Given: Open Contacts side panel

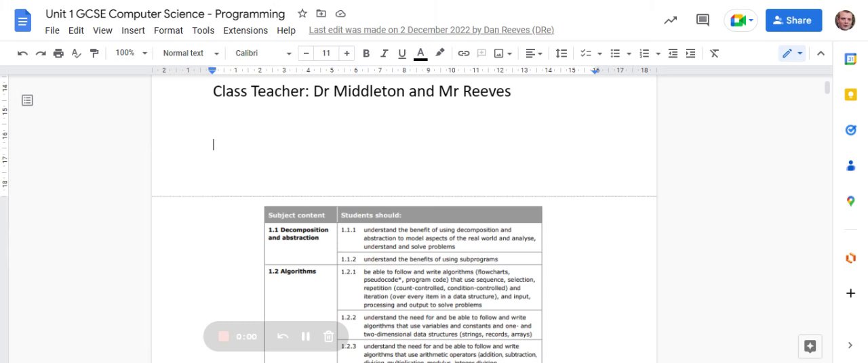Looking at the screenshot, I should 850,165.
